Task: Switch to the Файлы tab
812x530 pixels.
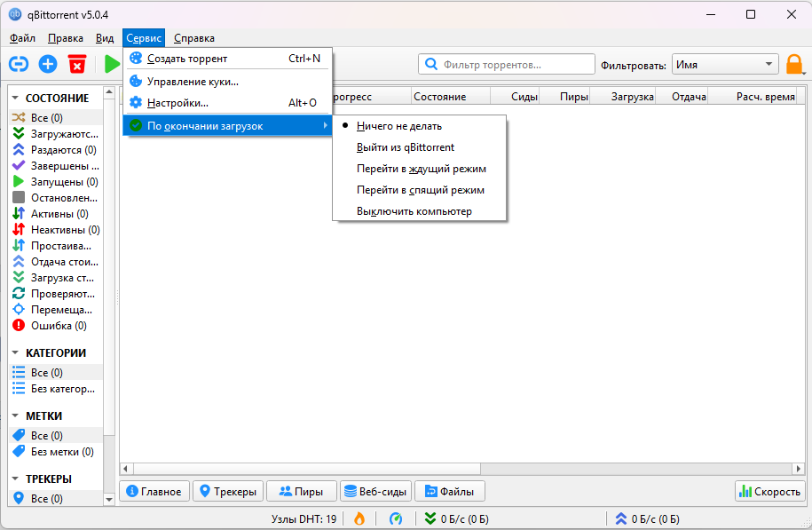Action: pyautogui.click(x=450, y=491)
